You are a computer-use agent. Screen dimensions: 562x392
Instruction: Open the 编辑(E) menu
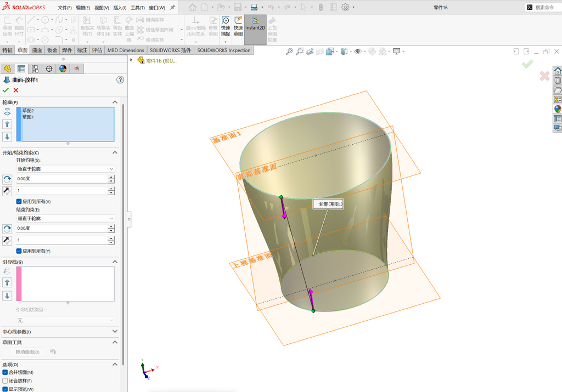click(x=83, y=8)
